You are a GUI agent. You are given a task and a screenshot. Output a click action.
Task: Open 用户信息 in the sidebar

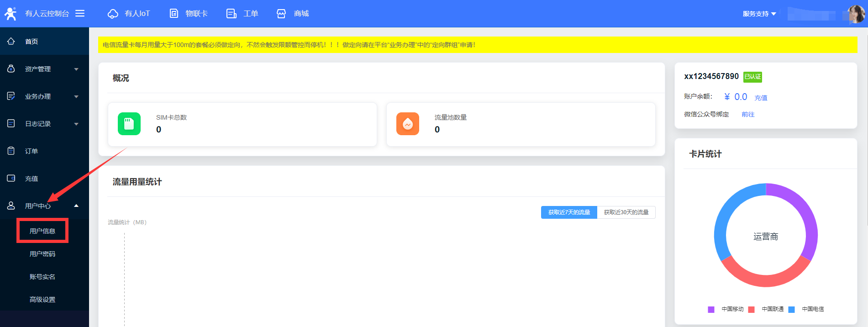click(x=42, y=231)
